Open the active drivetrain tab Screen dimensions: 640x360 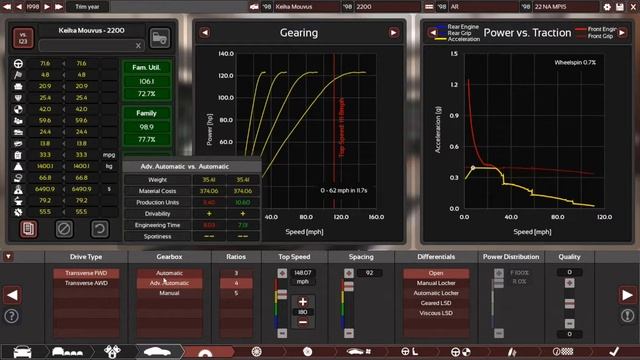[x=205, y=351]
